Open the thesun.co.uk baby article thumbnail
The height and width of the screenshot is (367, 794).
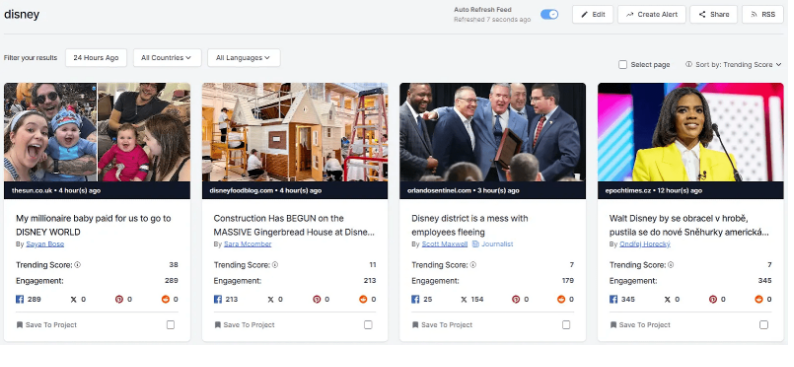97,132
